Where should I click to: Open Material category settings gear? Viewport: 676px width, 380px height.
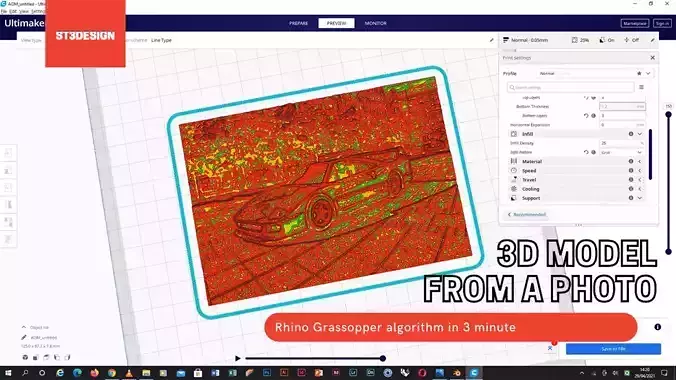pyautogui.click(x=631, y=161)
